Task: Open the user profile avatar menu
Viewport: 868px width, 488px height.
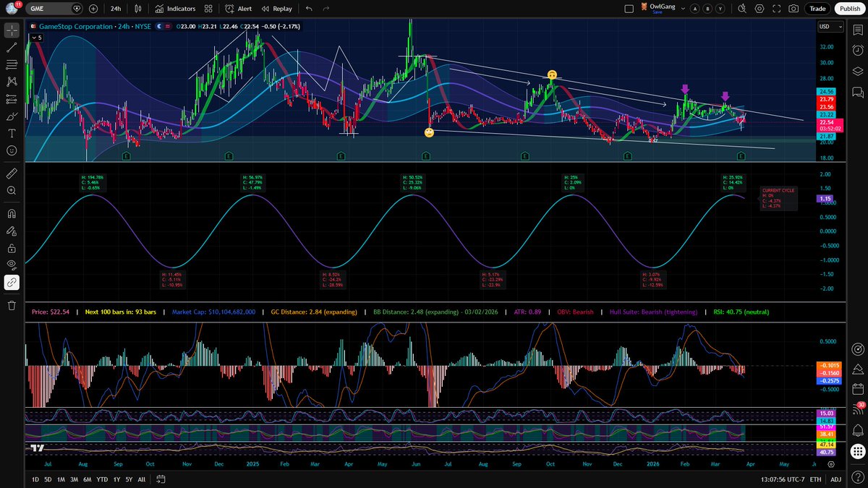Action: (12, 9)
